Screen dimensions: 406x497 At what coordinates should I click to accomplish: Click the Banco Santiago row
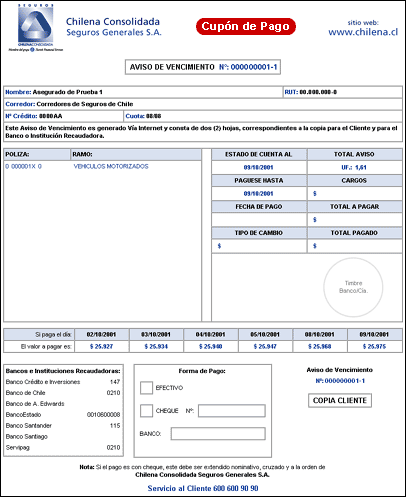(x=63, y=436)
